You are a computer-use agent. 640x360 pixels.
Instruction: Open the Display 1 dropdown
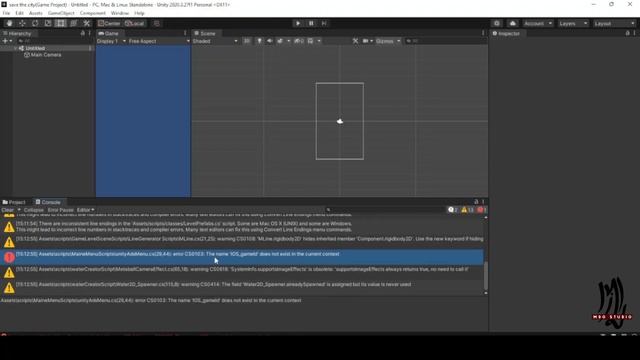[111, 41]
